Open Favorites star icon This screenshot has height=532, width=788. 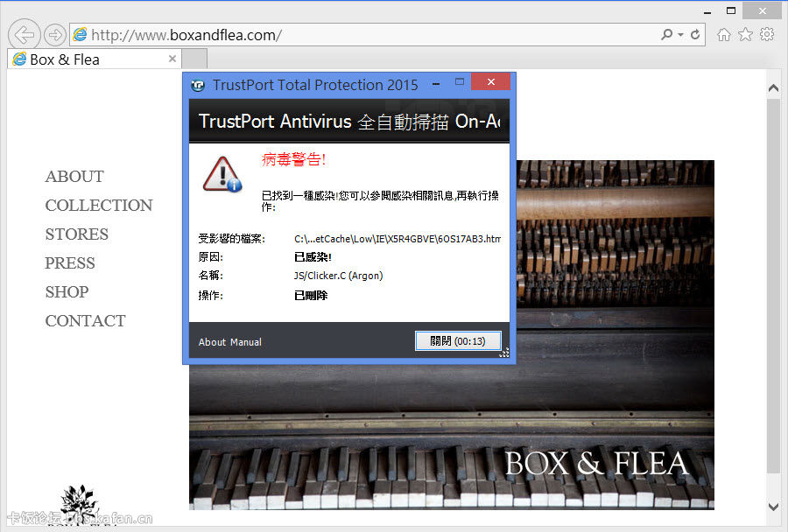point(745,35)
